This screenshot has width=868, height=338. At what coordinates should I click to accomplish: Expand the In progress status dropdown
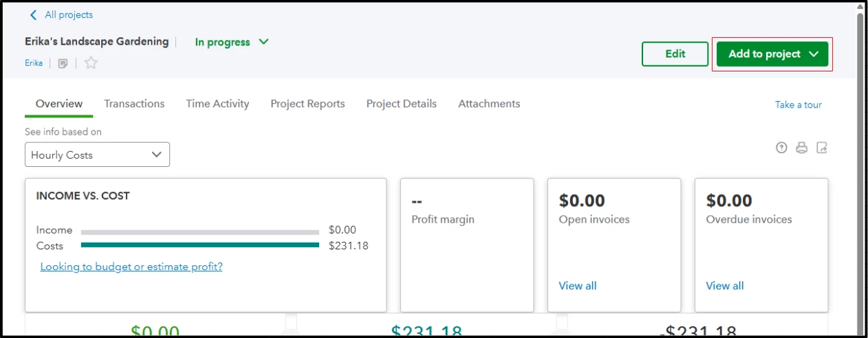click(232, 43)
